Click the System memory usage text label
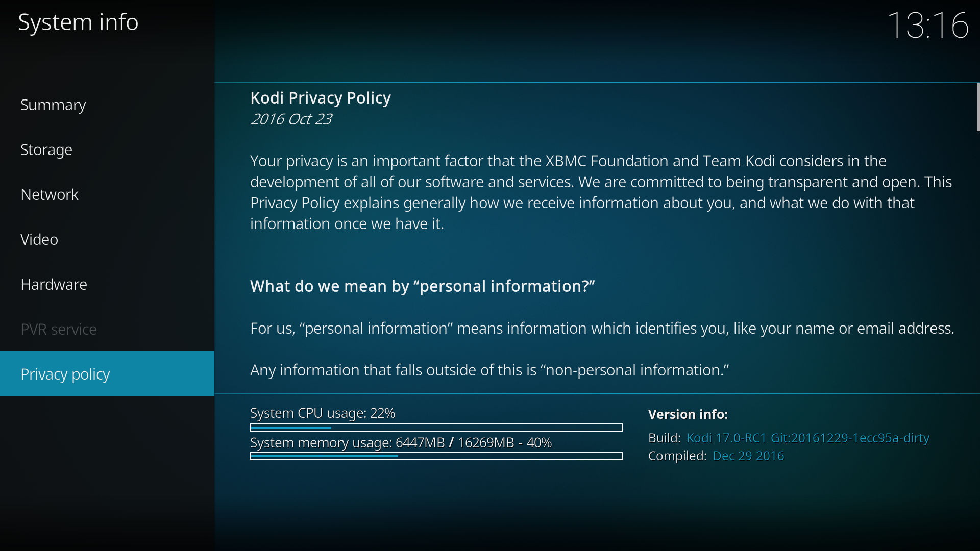The image size is (980, 551). [401, 443]
